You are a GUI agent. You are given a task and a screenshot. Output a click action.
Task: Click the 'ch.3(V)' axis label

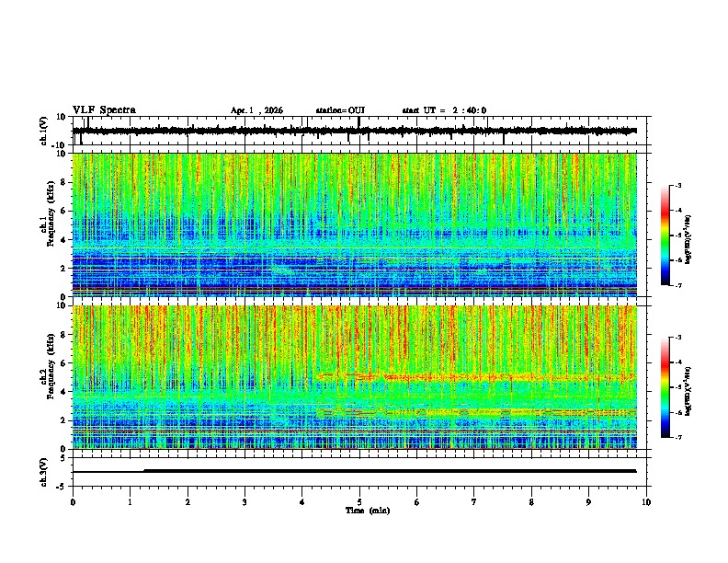click(44, 472)
